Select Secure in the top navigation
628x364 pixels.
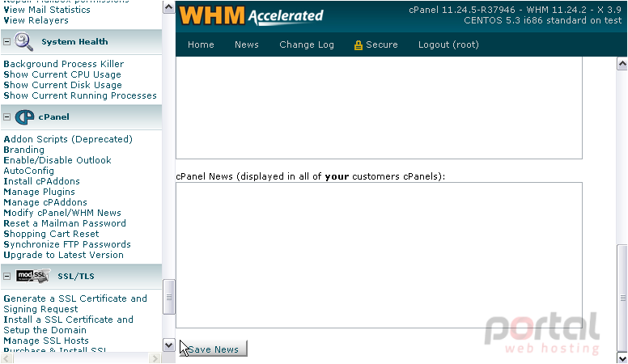point(382,44)
